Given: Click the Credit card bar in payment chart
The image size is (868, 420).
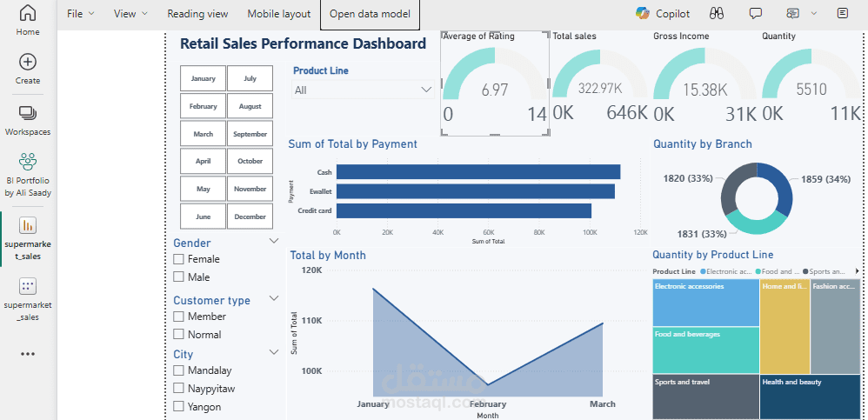Looking at the screenshot, I should (x=464, y=210).
